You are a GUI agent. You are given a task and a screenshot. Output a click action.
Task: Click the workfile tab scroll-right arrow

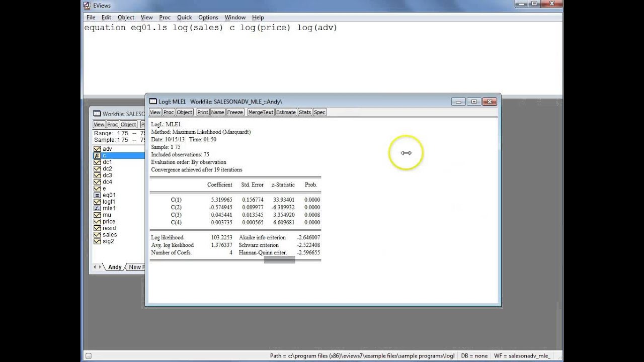coord(101,267)
